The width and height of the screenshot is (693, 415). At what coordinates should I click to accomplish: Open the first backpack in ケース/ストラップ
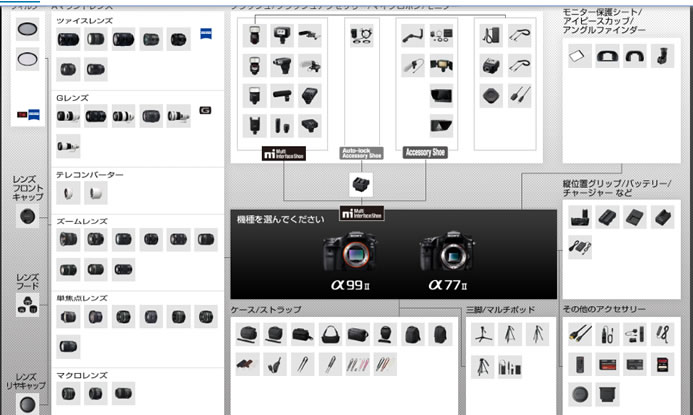pyautogui.click(x=413, y=334)
